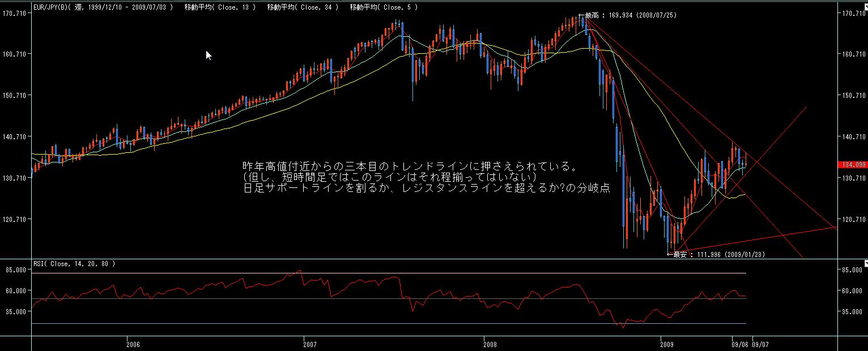Click the 2007 label on the time axis
Screen dimensions: 868x351
click(x=309, y=344)
